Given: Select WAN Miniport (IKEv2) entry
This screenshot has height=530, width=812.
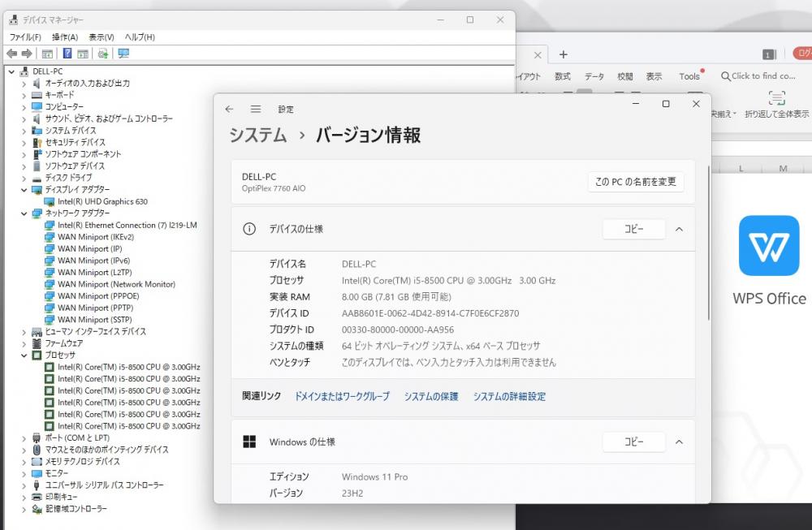Looking at the screenshot, I should click(96, 237).
